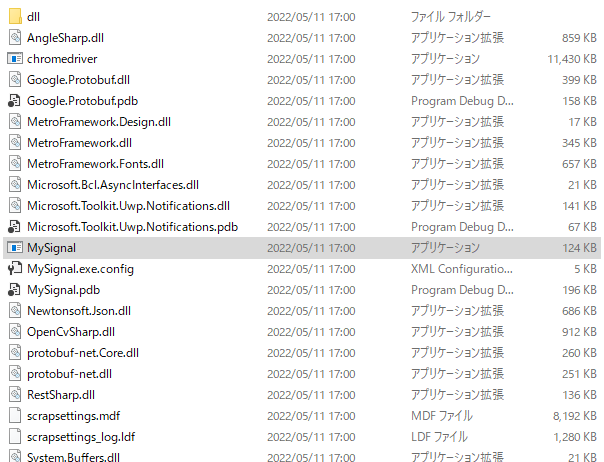Screen dimensions: 604x462
Task: Select the MySignal application icon
Action: tap(15, 248)
